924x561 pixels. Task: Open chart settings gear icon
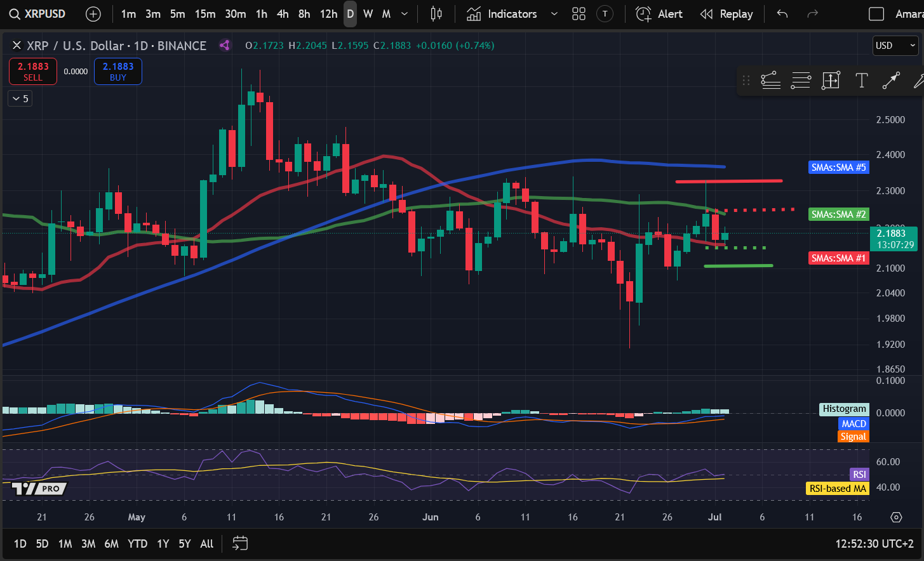tap(896, 517)
